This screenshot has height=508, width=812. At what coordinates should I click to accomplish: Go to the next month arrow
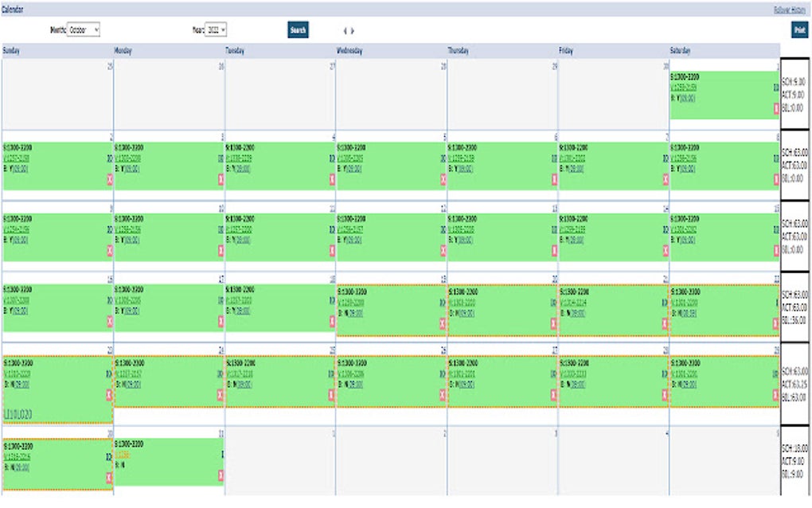[x=353, y=31]
